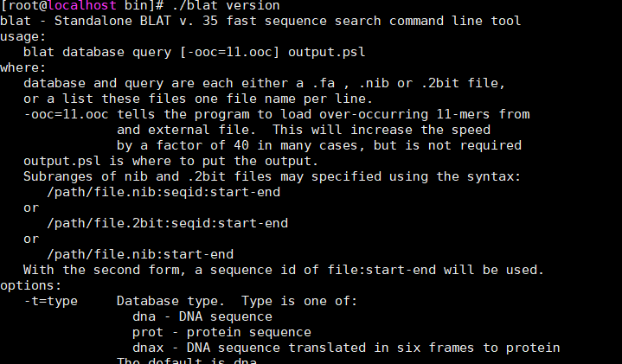Click the 'output.psl' word in the usage line
622x364 pixels.
(326, 53)
